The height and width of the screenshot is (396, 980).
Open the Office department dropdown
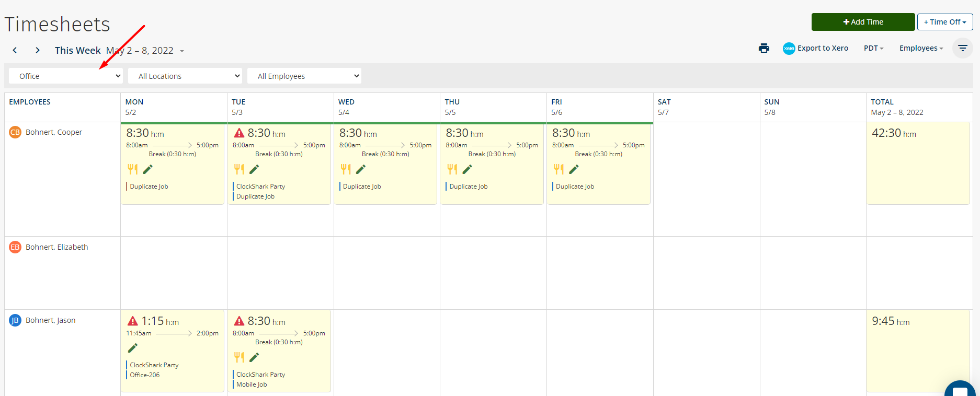coord(66,76)
